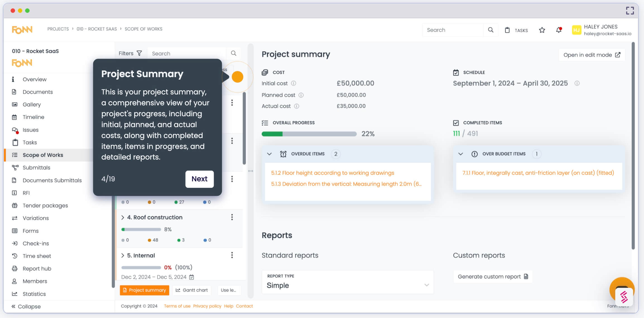Open the Overview sidebar item
This screenshot has height=318, width=644.
[34, 79]
